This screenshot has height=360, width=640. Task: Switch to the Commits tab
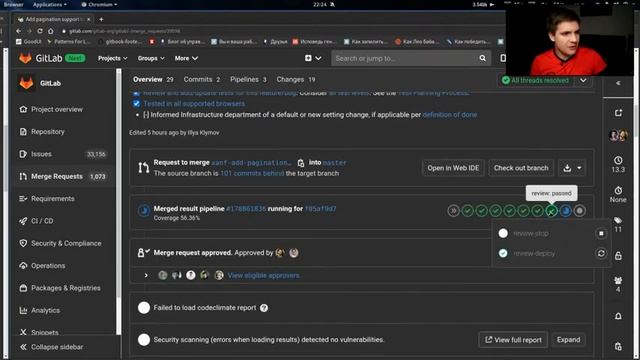(202, 80)
